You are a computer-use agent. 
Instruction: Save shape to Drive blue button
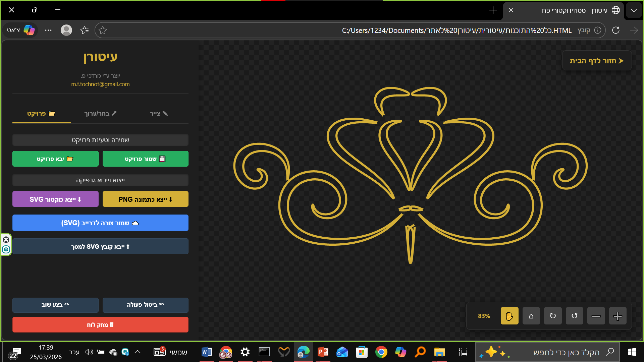(100, 223)
